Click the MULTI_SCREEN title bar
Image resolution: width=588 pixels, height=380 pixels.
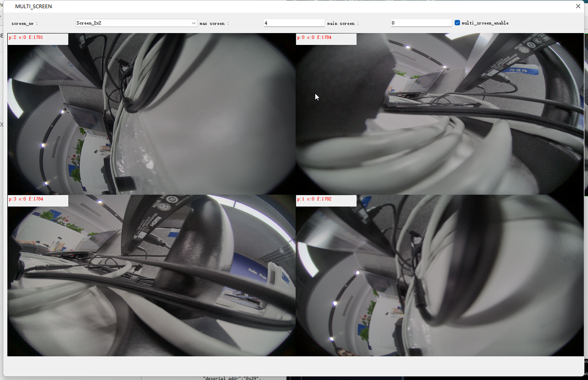pos(276,6)
